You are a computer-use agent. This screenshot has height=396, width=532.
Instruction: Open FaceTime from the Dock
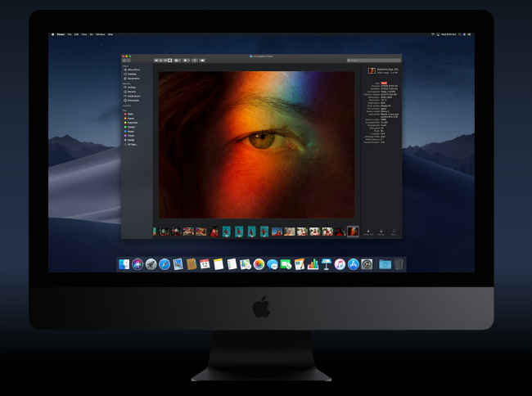(286, 264)
